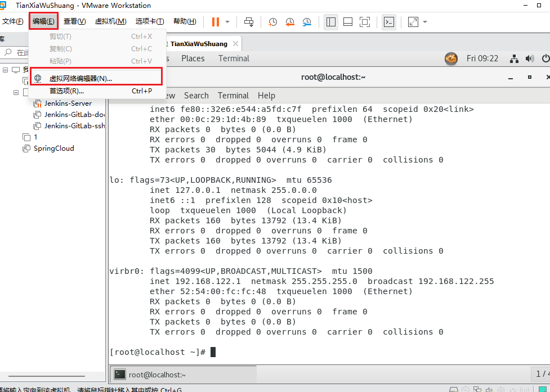This screenshot has height=392, width=550.
Task: Open the stretch mode dropdown arrow
Action: click(x=425, y=22)
